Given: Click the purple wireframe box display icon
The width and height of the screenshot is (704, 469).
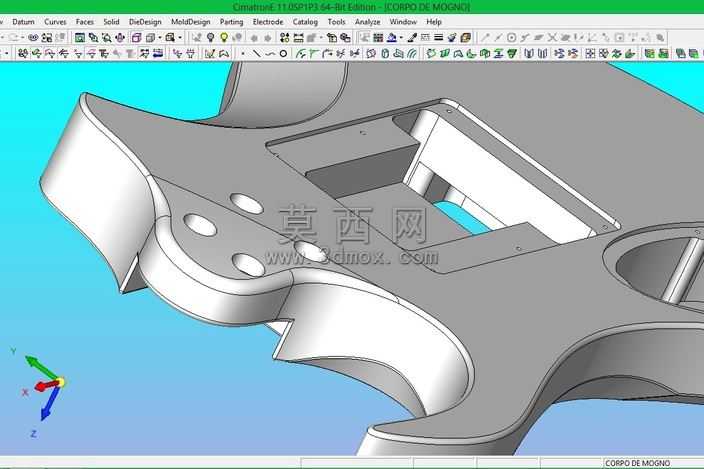Looking at the screenshot, I should coord(136,38).
